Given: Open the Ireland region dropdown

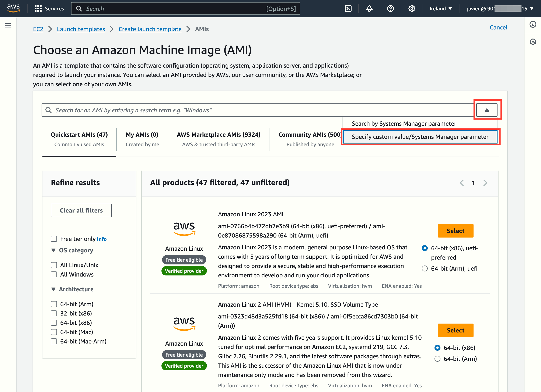Looking at the screenshot, I should 441,8.
